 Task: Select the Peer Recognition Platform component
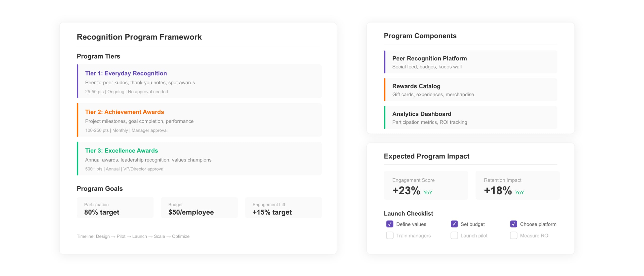click(x=471, y=62)
